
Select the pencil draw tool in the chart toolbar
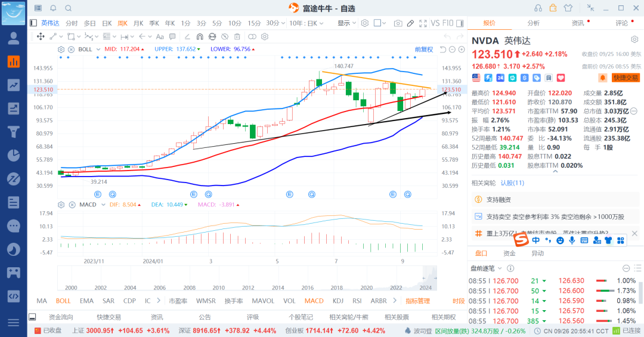tap(410, 23)
